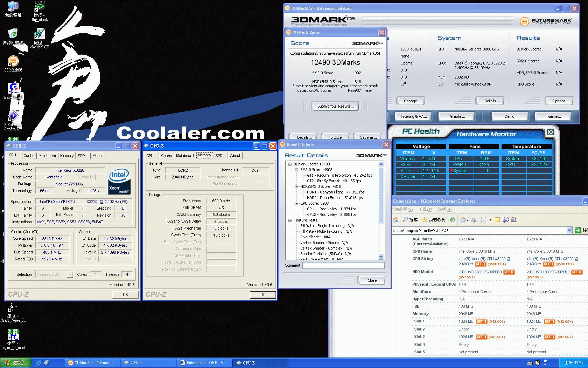The width and height of the screenshot is (588, 368).
Task: Switch to the SPD tab in CPU-Z
Action: pyautogui.click(x=82, y=156)
